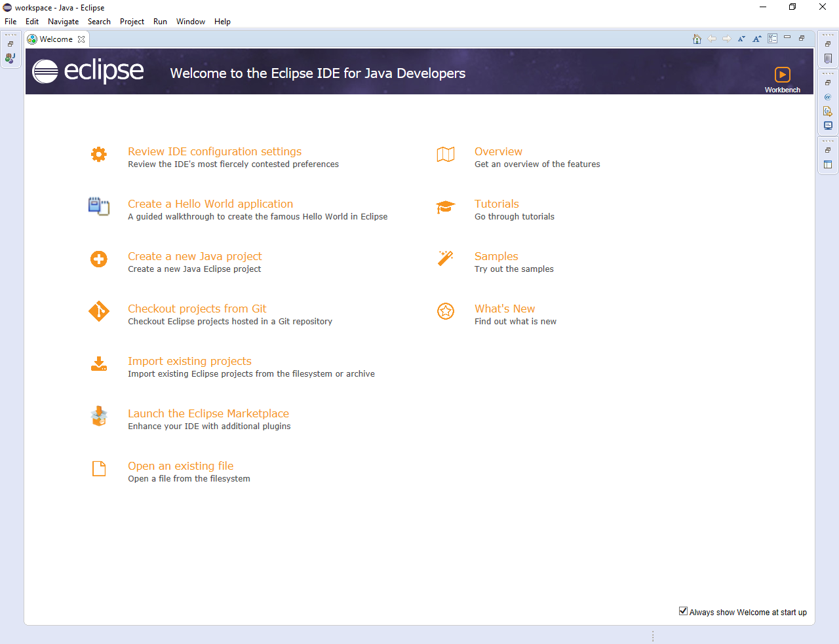Close the Welcome tab
Viewport: 839px width, 644px height.
pos(81,39)
